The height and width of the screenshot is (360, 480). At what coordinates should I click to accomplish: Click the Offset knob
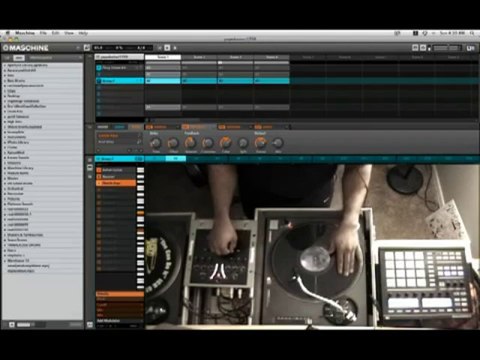pos(173,143)
